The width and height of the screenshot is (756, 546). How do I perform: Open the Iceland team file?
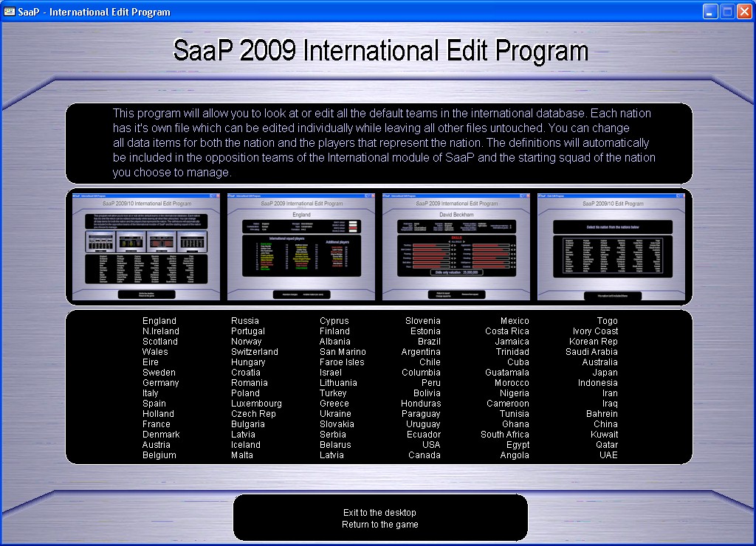pyautogui.click(x=245, y=445)
